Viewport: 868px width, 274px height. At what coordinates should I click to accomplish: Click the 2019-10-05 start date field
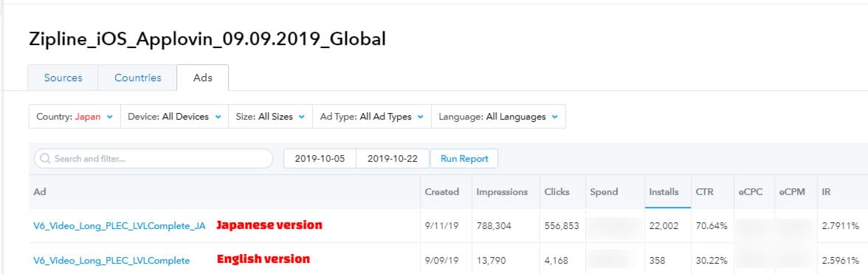tap(320, 159)
